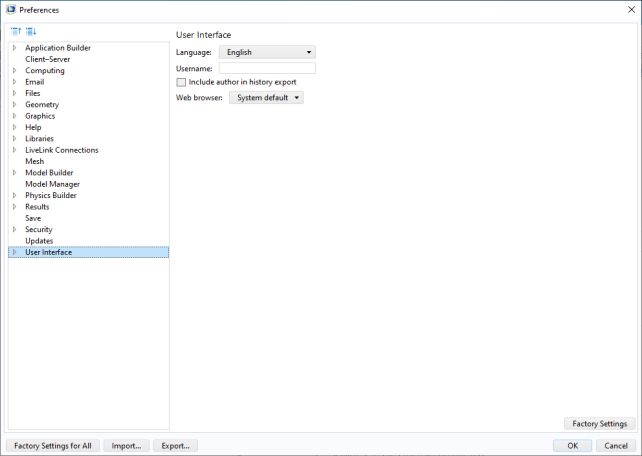Select Computing preferences
The width and height of the screenshot is (642, 456).
pos(45,70)
